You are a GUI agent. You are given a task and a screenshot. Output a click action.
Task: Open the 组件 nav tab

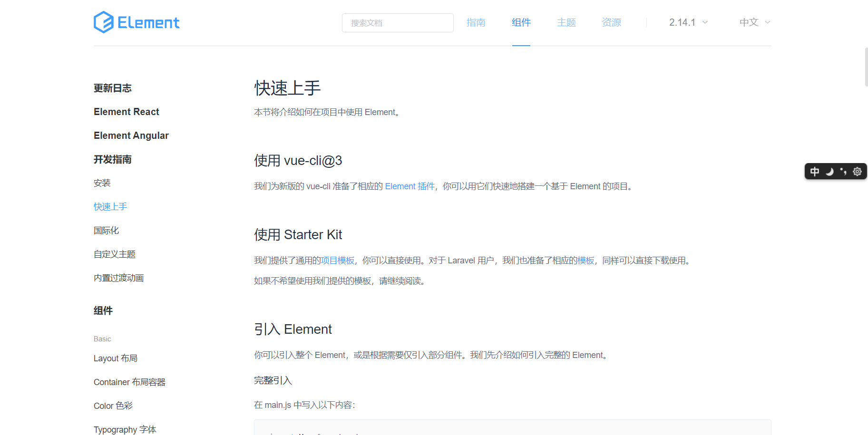[521, 22]
